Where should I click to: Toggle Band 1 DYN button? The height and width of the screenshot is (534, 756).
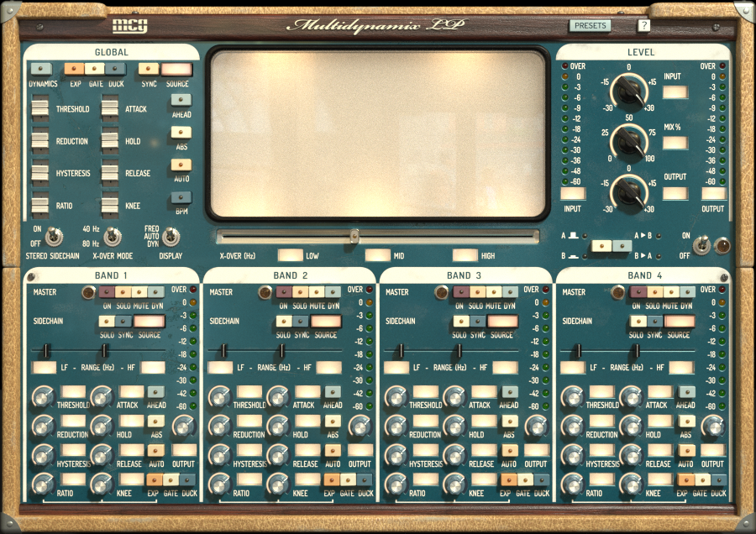point(156,292)
